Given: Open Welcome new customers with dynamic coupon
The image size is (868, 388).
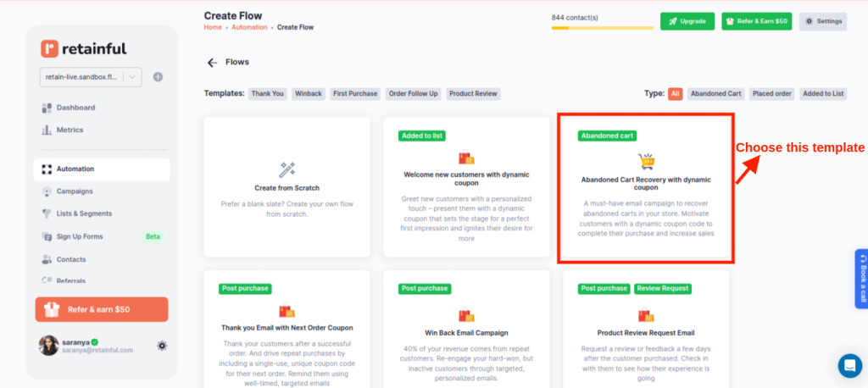Looking at the screenshot, I should tap(466, 179).
